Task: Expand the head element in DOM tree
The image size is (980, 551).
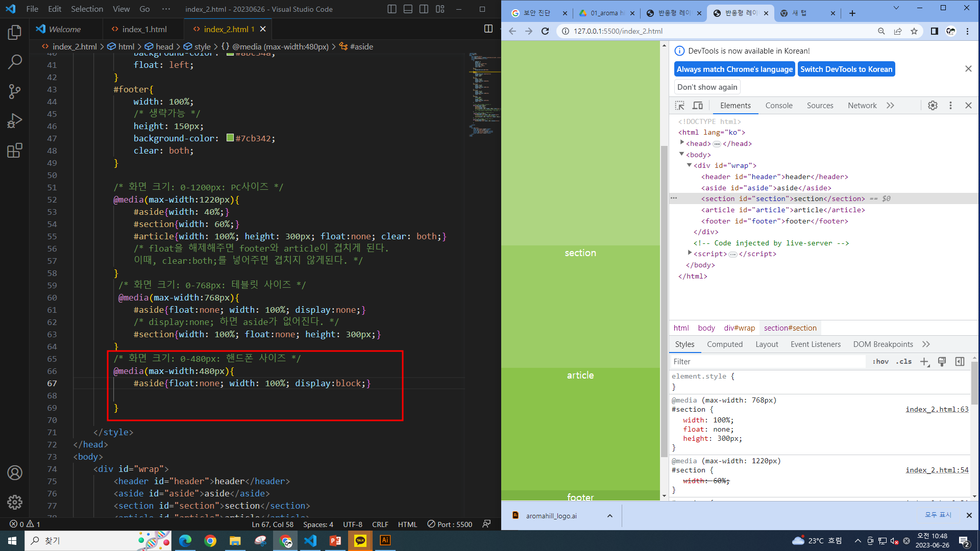Action: click(x=682, y=143)
